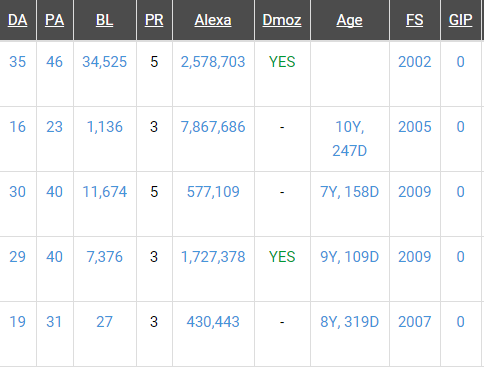Viewport: 484px width, 369px height.
Task: Sort by Age column header
Action: (349, 21)
